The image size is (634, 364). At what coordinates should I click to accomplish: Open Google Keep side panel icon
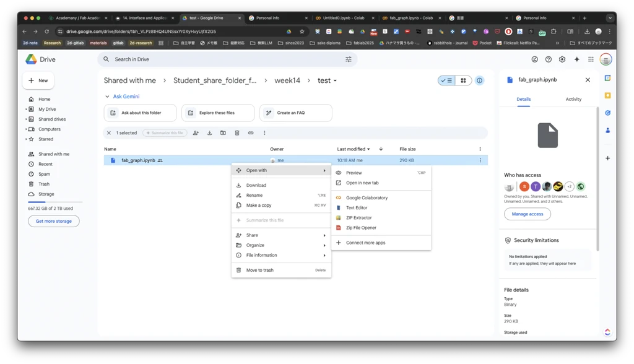[607, 95]
